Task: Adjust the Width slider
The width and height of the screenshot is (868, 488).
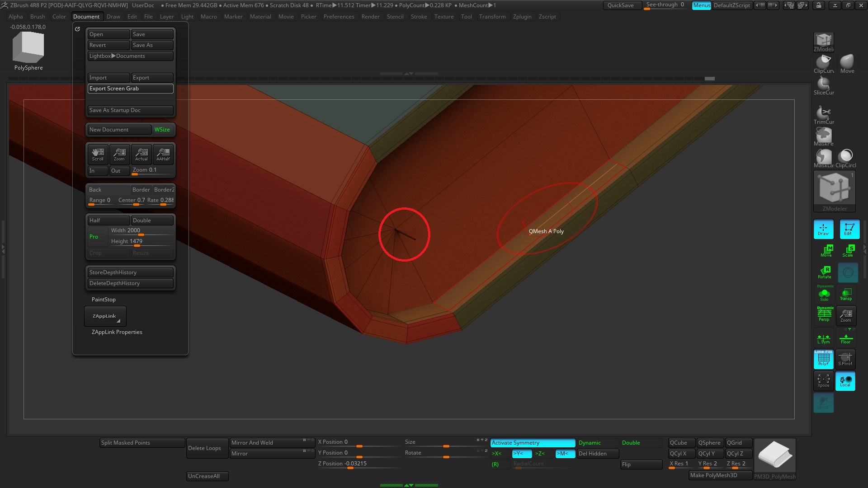Action: click(x=141, y=231)
